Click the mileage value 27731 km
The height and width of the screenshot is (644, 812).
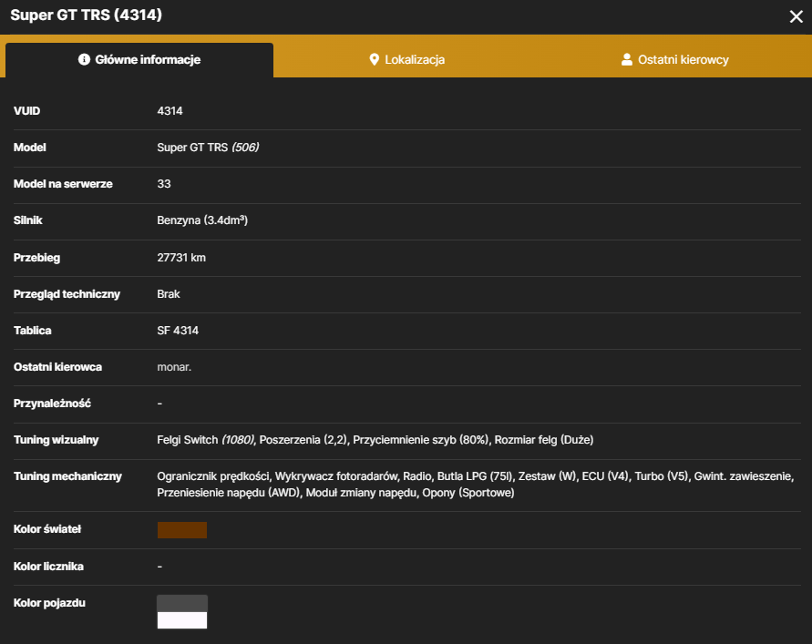click(181, 258)
